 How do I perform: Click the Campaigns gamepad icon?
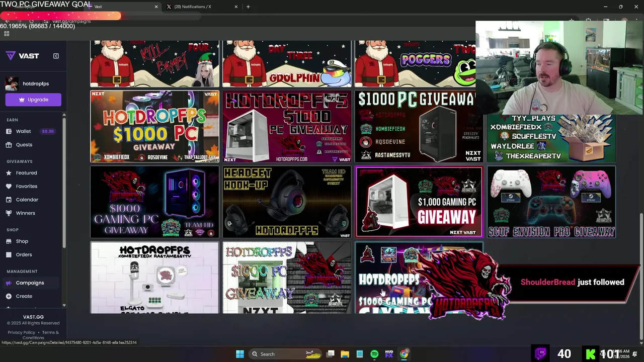point(9,283)
